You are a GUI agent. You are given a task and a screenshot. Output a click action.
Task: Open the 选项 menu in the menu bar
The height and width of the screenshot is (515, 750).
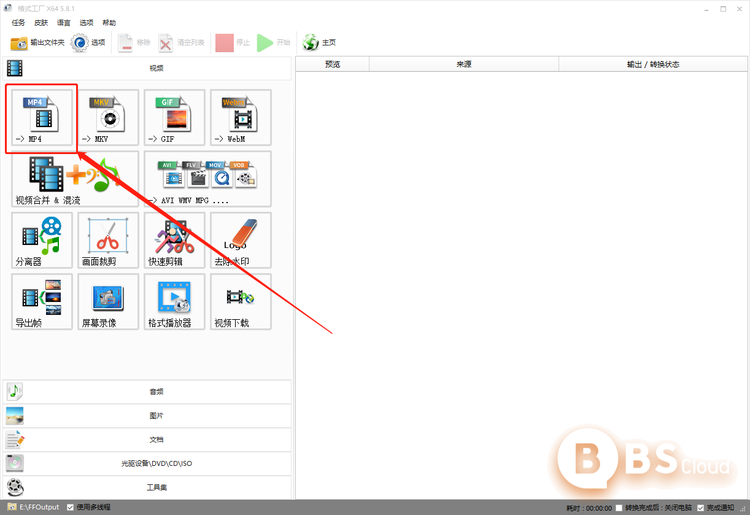click(87, 22)
